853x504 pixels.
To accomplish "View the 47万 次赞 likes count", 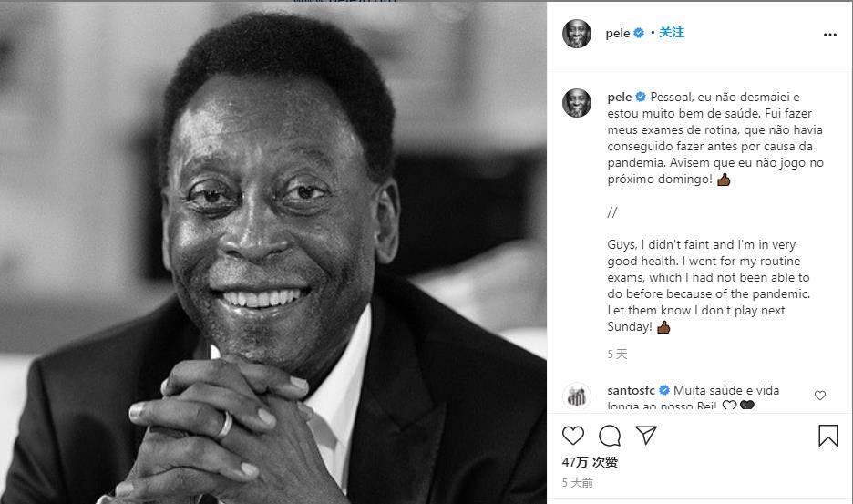I will [590, 463].
